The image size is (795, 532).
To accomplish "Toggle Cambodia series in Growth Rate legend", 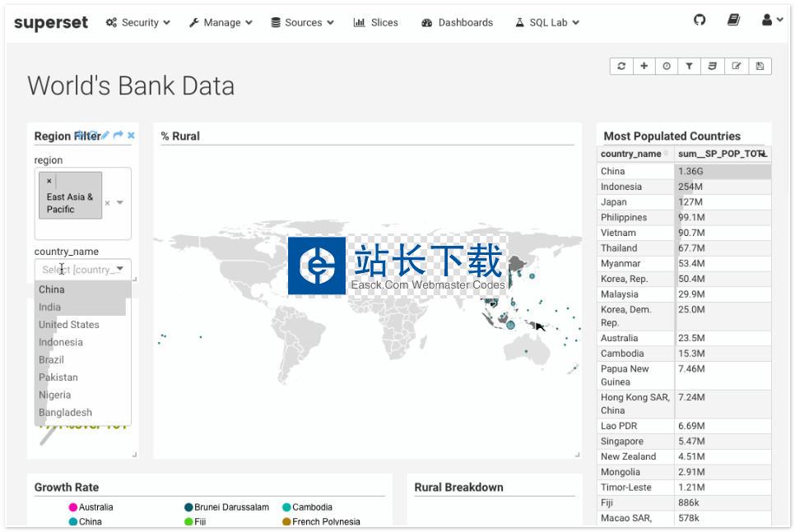I will click(x=311, y=507).
